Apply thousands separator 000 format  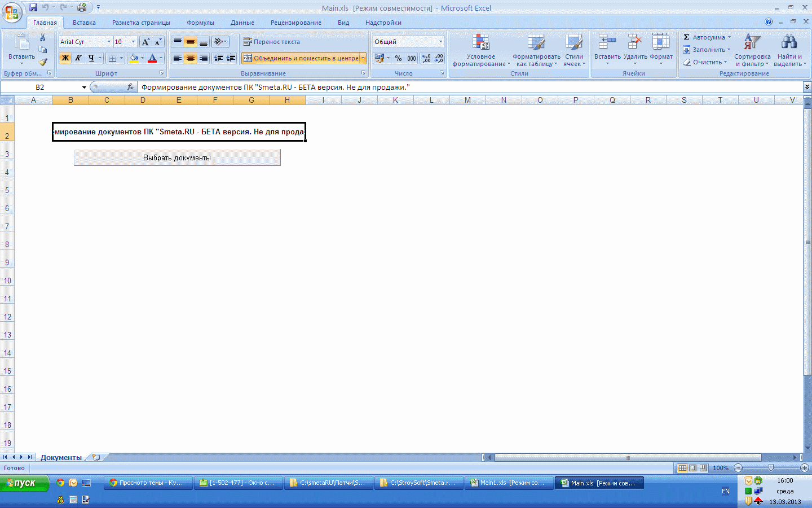click(412, 58)
